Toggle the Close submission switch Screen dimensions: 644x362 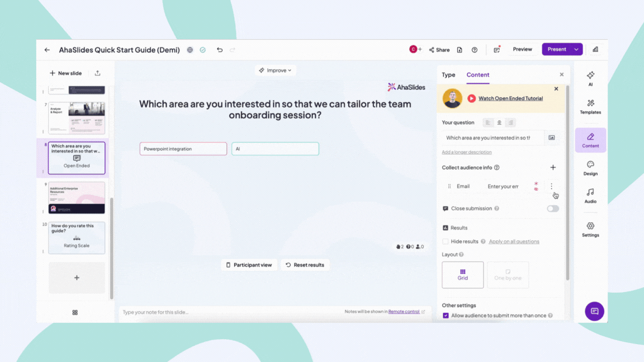[x=552, y=208]
